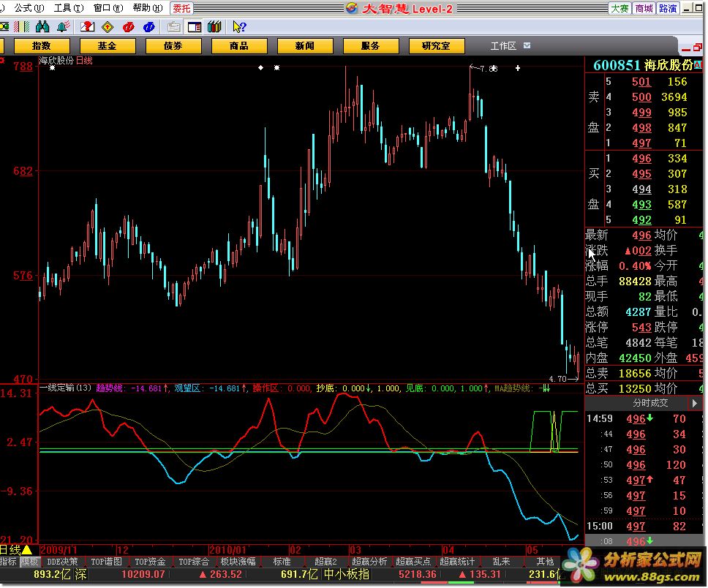Open the binoculars search tool

(42, 27)
